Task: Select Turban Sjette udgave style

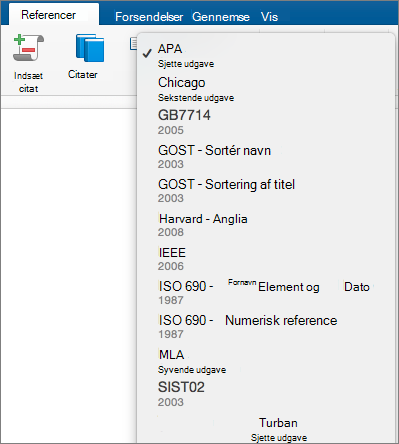Action: tap(266, 429)
